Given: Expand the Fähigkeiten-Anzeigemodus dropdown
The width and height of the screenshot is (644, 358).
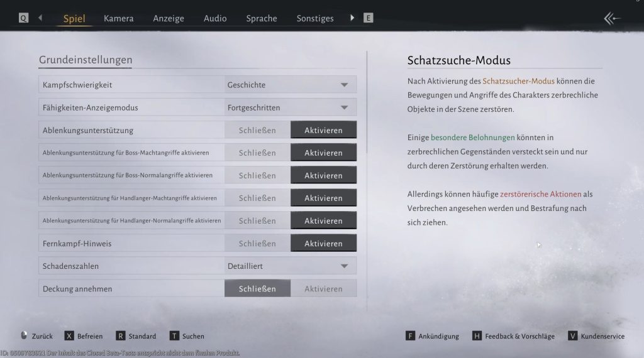Looking at the screenshot, I should (291, 107).
